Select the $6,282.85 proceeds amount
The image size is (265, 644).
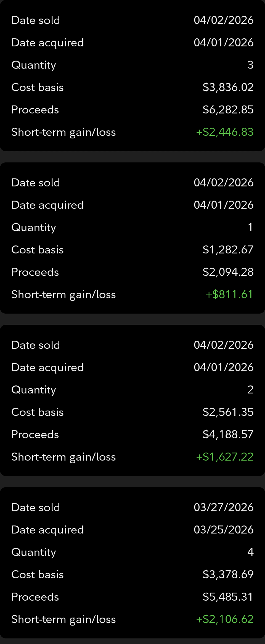228,110
